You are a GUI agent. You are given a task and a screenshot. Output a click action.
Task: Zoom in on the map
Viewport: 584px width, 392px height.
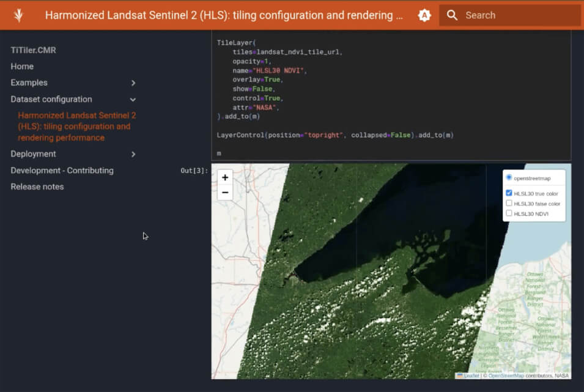coord(225,177)
